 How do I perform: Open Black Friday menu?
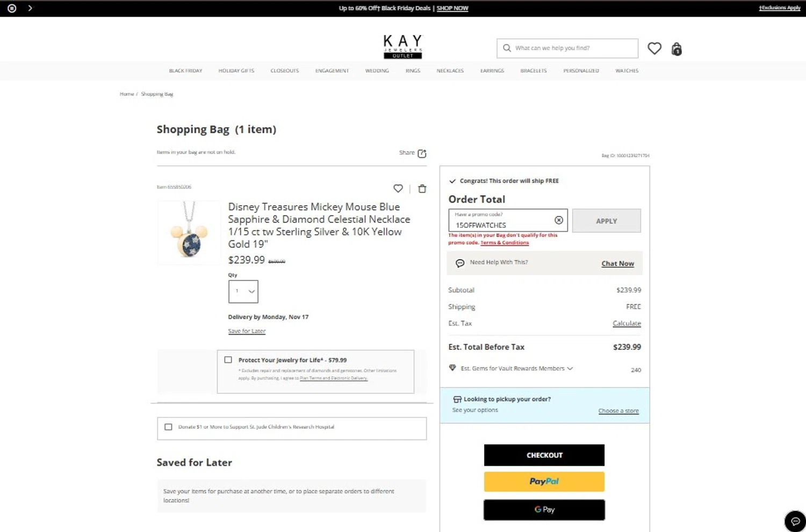click(x=186, y=70)
